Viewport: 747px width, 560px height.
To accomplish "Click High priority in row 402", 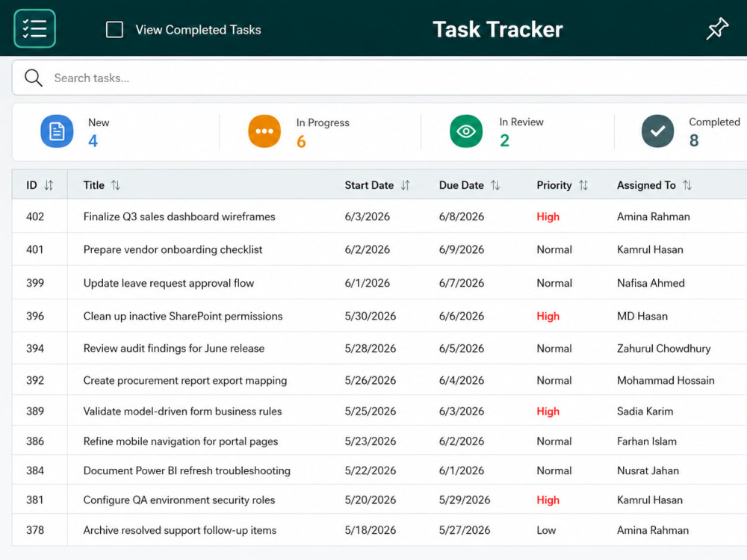I will (548, 217).
